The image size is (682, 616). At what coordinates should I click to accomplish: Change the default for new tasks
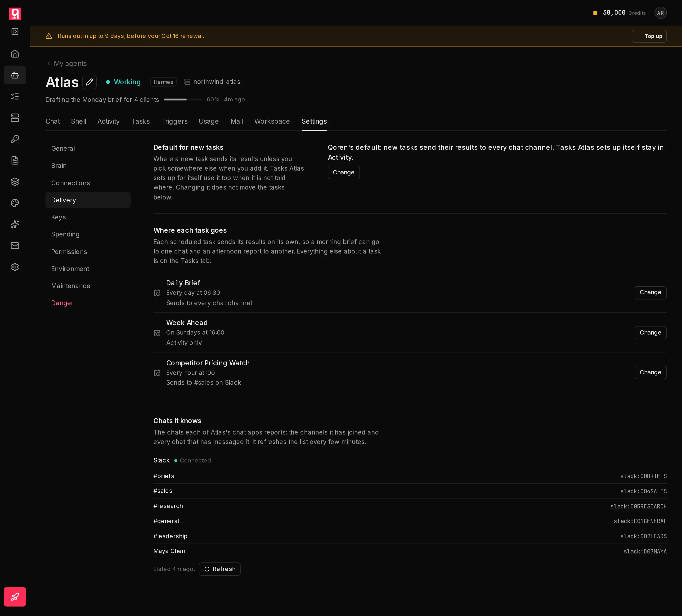(343, 172)
